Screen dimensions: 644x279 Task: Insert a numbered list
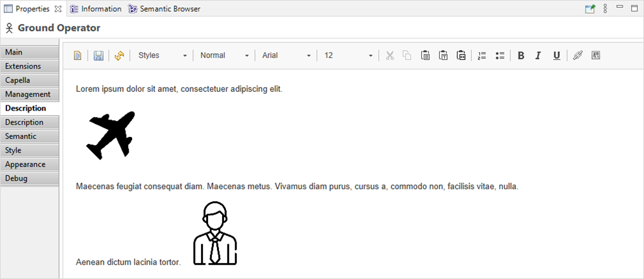[x=482, y=56]
